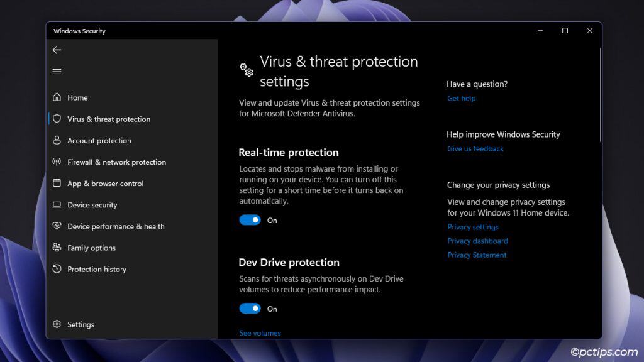
Task: Open the Get help link
Action: (461, 98)
